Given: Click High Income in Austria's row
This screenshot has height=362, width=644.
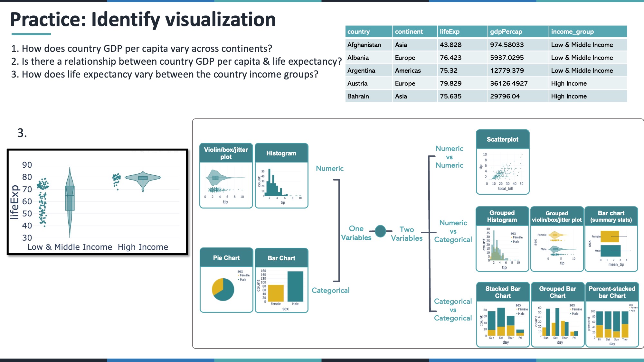Looking at the screenshot, I should (x=588, y=83).
